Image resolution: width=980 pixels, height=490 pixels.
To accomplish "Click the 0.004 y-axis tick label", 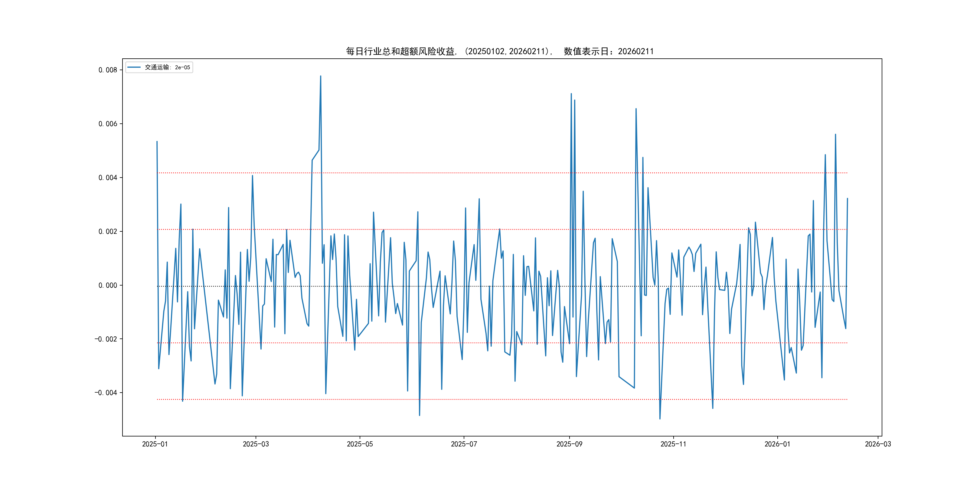I will (x=108, y=178).
